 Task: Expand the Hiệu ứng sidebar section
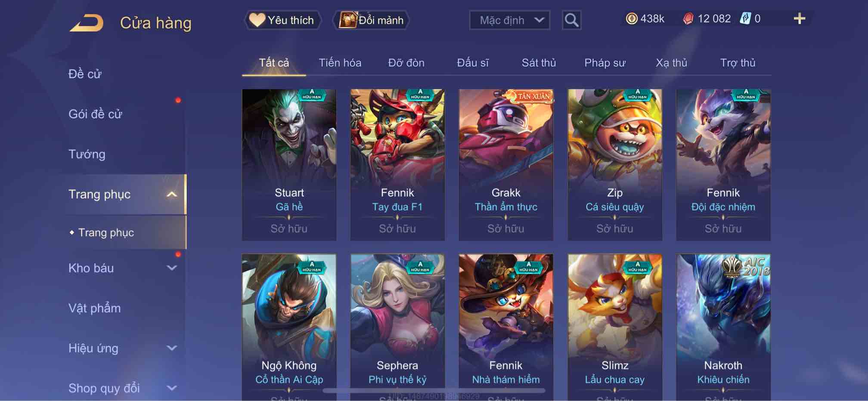click(x=172, y=348)
